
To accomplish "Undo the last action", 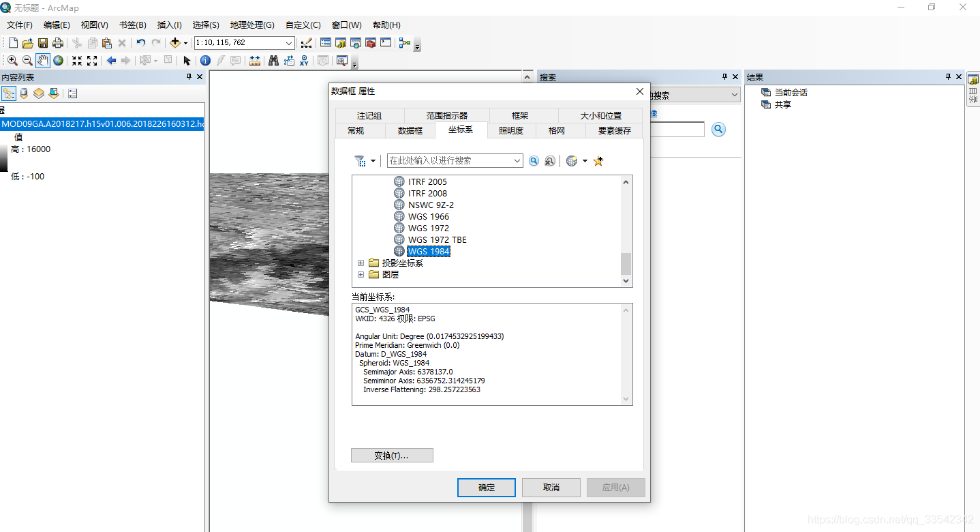I will [x=141, y=43].
